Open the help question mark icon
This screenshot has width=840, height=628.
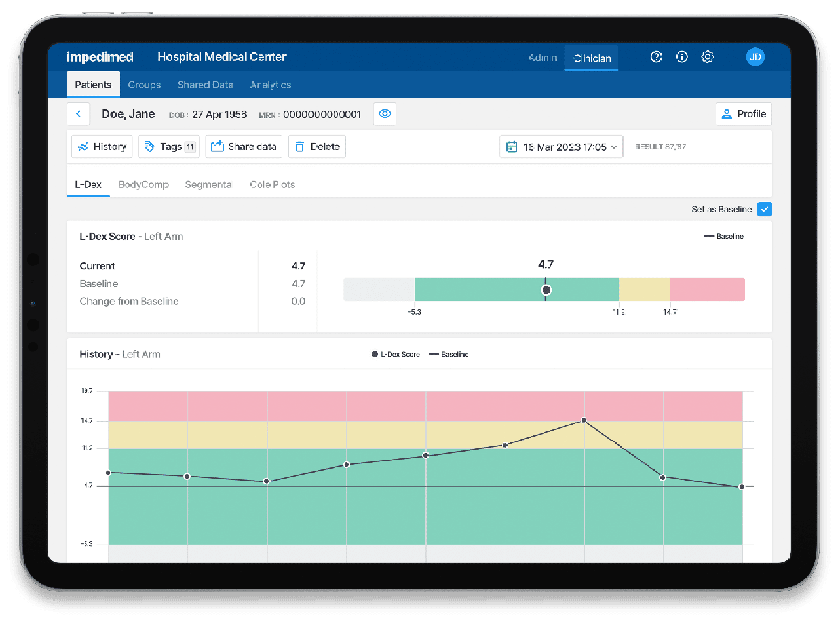coord(656,57)
